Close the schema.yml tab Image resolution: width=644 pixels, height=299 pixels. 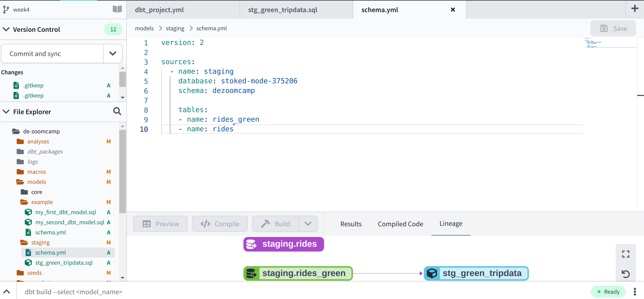(x=453, y=10)
